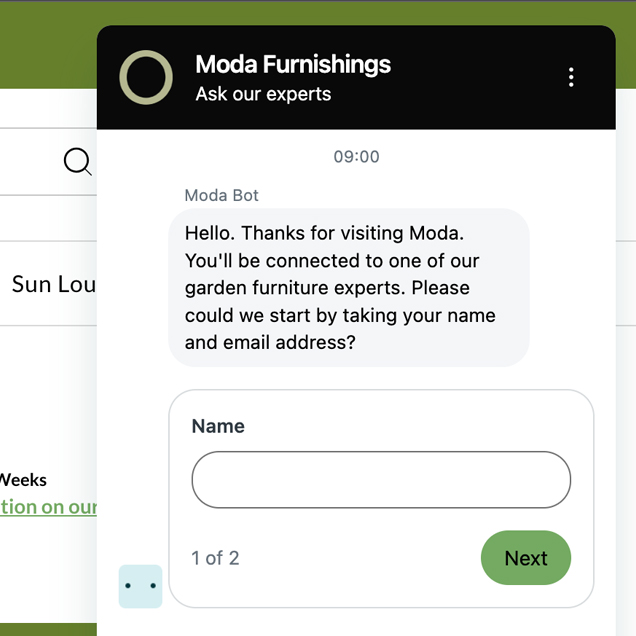Click the search magnifier icon
Screen dimensions: 636x636
coord(77,162)
